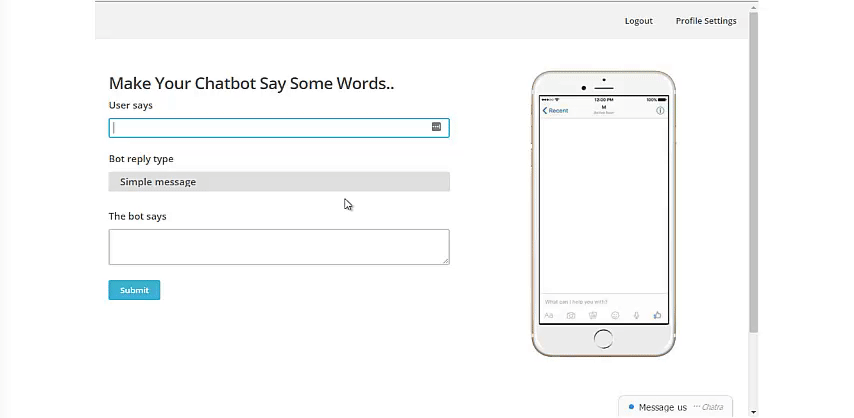This screenshot has height=418, width=854.
Task: Click the 'Make Your Chatbot Say Some Words..' heading
Action: [251, 83]
